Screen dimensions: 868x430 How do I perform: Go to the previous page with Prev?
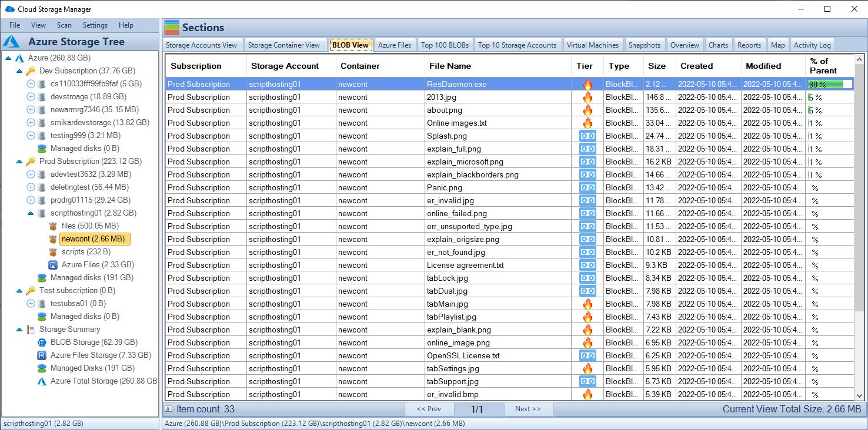pos(429,409)
